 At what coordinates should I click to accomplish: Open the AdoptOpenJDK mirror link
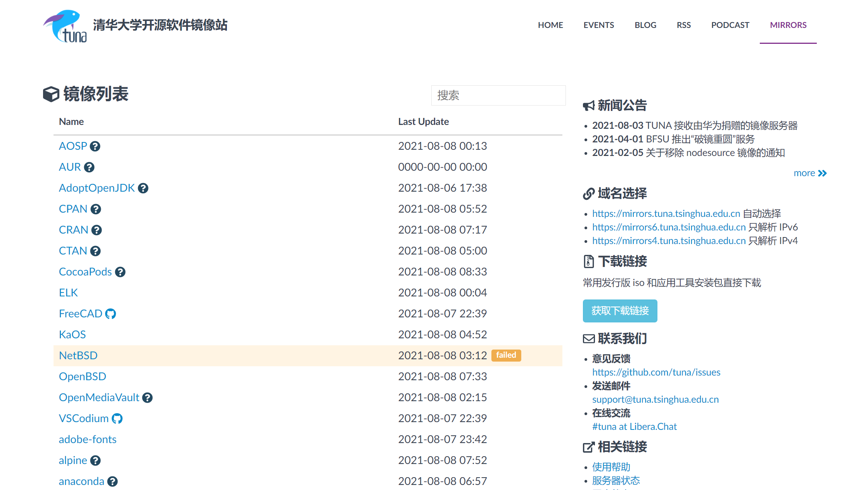coord(97,188)
